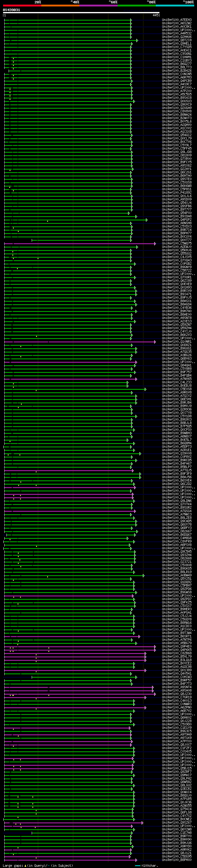197x868 pixels.
Task: Select label UniRef100_C1GBY3
Action: coord(177,60)
